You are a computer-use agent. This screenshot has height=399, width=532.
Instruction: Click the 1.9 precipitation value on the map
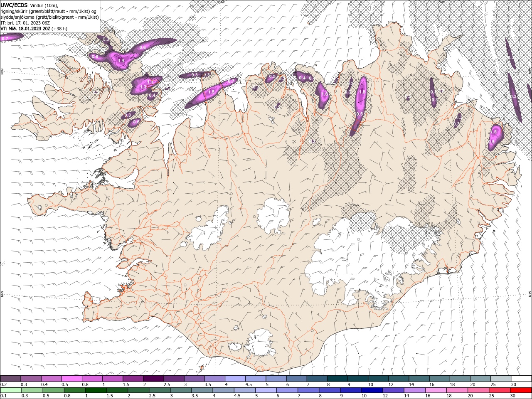pos(121,61)
